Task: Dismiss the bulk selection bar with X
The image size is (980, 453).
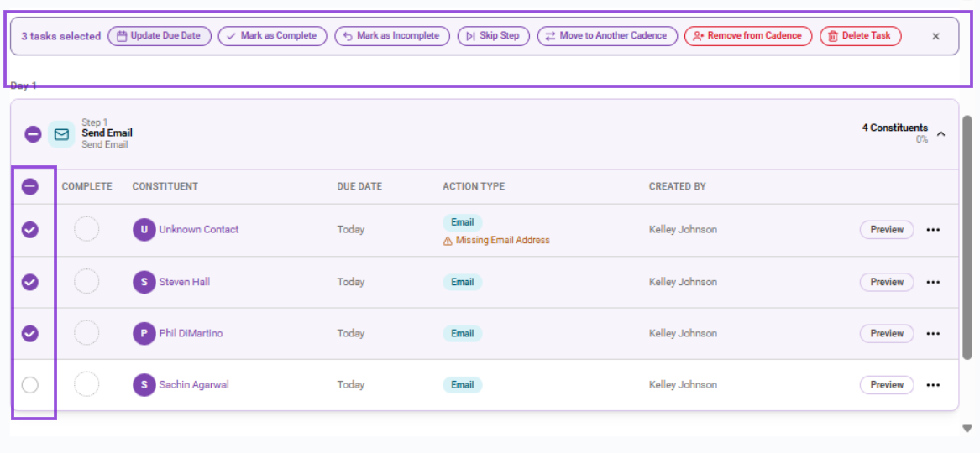Action: tap(935, 36)
